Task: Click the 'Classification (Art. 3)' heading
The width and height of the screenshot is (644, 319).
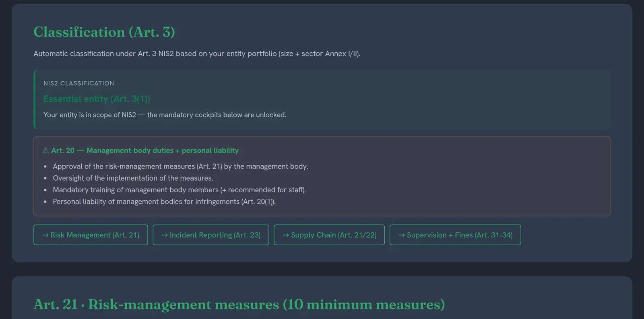Action: tap(104, 32)
